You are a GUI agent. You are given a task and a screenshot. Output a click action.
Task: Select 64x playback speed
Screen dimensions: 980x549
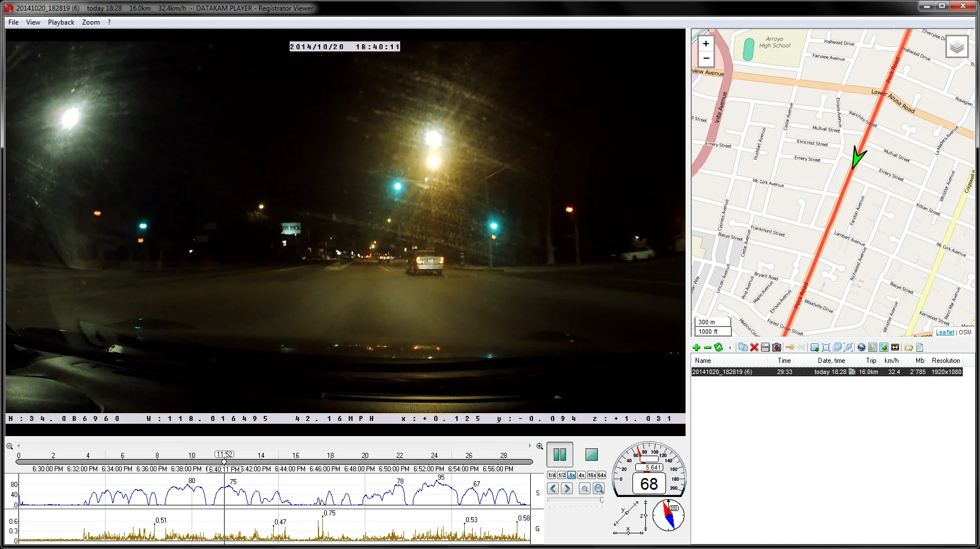coord(602,475)
